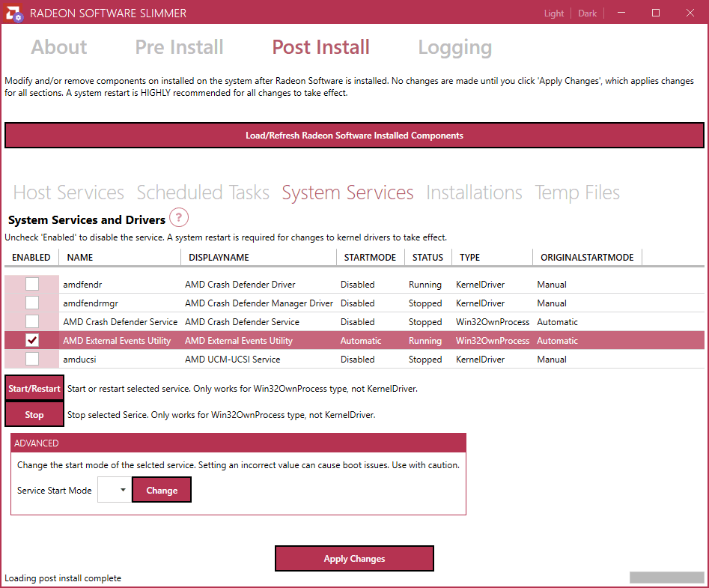
Task: Select the amdfendr name cell
Action: [82, 285]
